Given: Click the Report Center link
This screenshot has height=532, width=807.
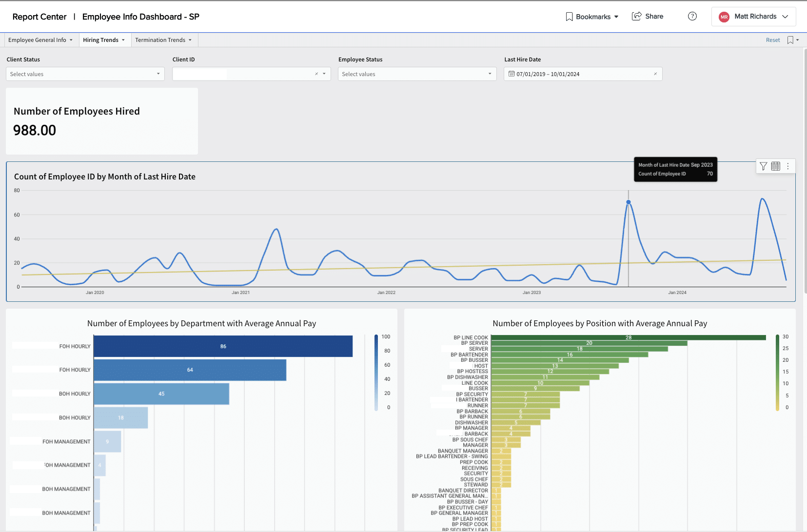Looking at the screenshot, I should tap(39, 16).
